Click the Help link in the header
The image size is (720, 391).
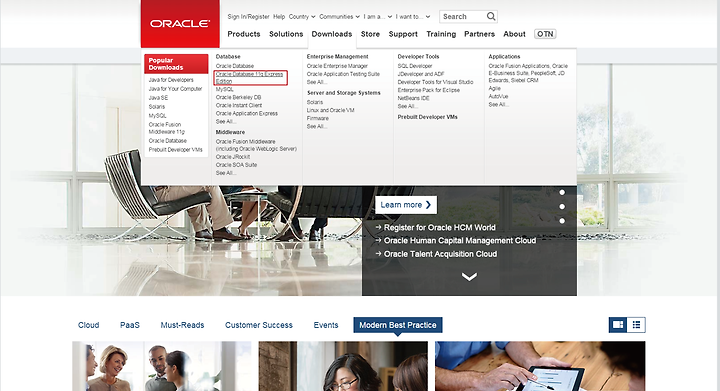pyautogui.click(x=279, y=17)
